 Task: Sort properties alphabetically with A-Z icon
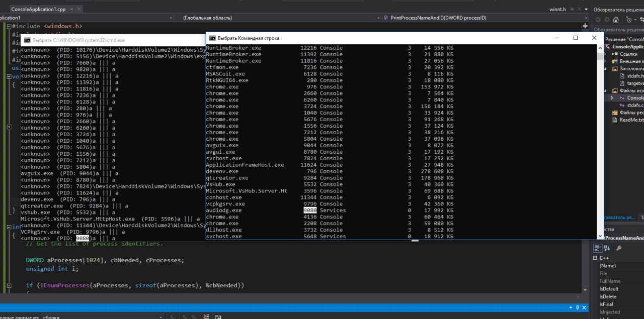[x=607, y=248]
